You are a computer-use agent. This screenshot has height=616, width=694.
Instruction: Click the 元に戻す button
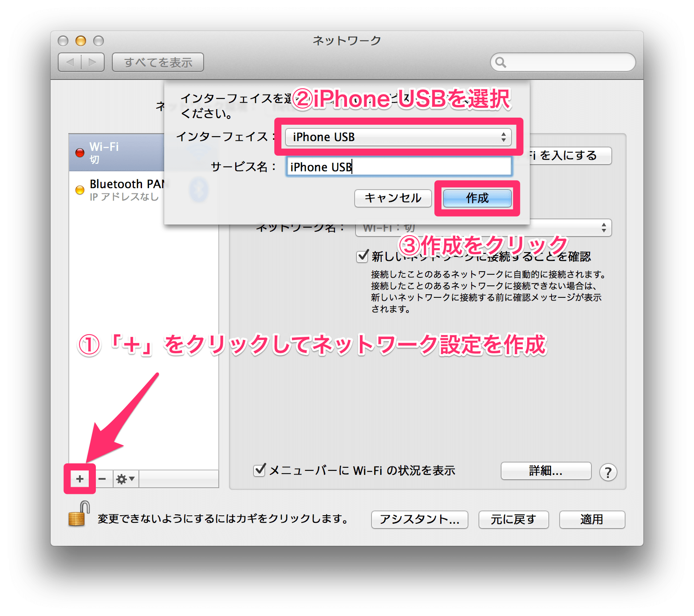513,519
